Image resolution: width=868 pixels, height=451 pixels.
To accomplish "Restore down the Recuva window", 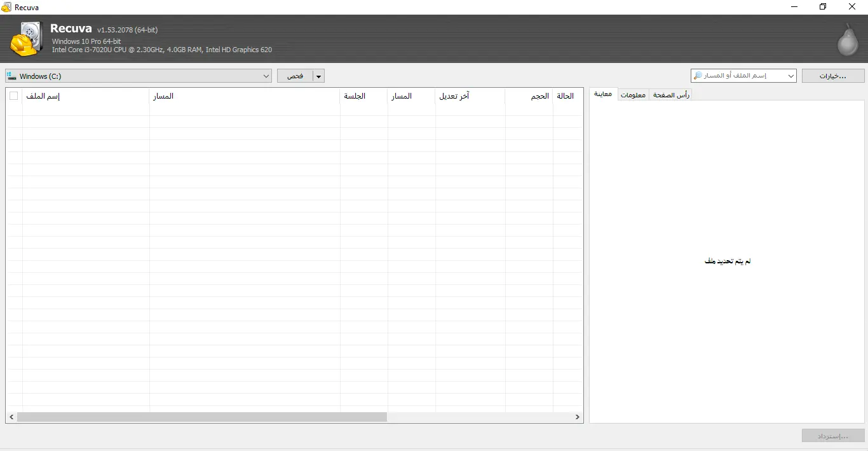I will coord(823,7).
